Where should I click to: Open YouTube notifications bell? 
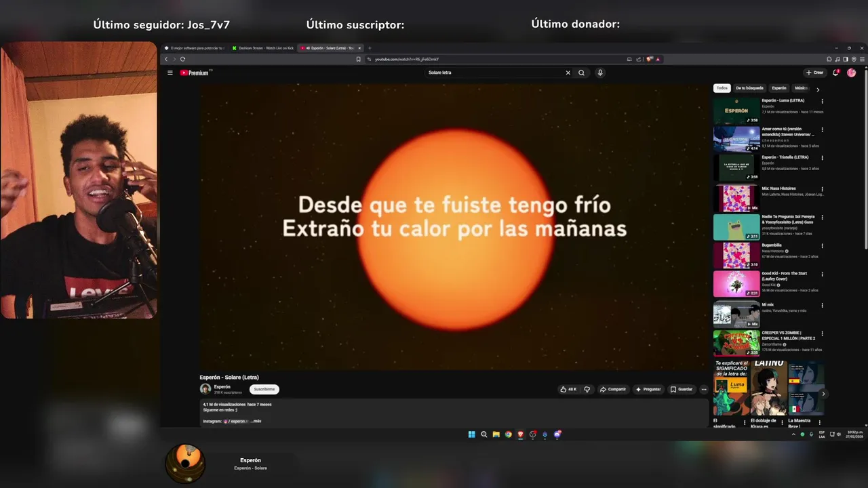[836, 73]
